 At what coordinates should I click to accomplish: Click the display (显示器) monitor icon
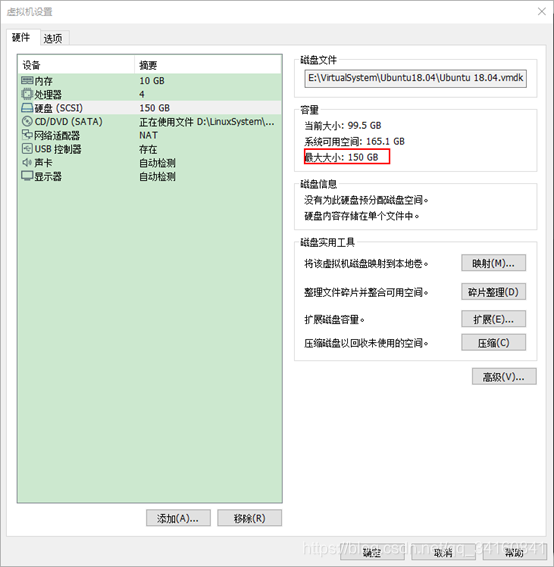[x=27, y=176]
